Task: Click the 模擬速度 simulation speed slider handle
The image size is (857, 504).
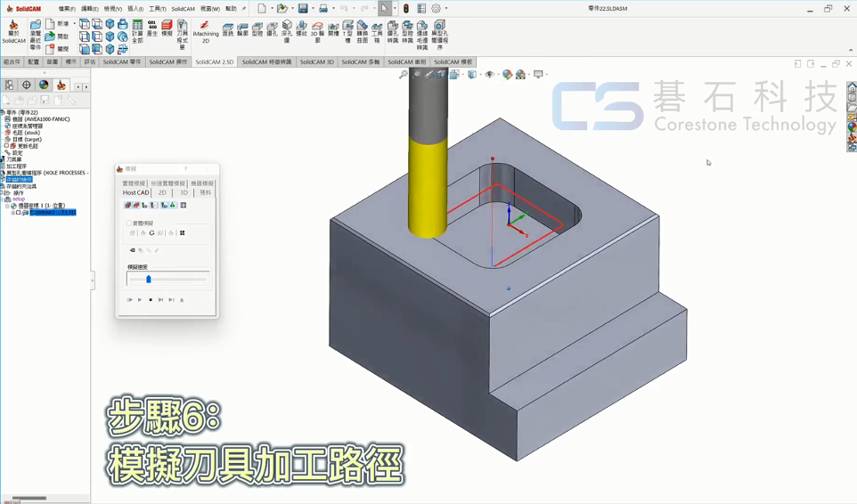Action: pos(149,280)
